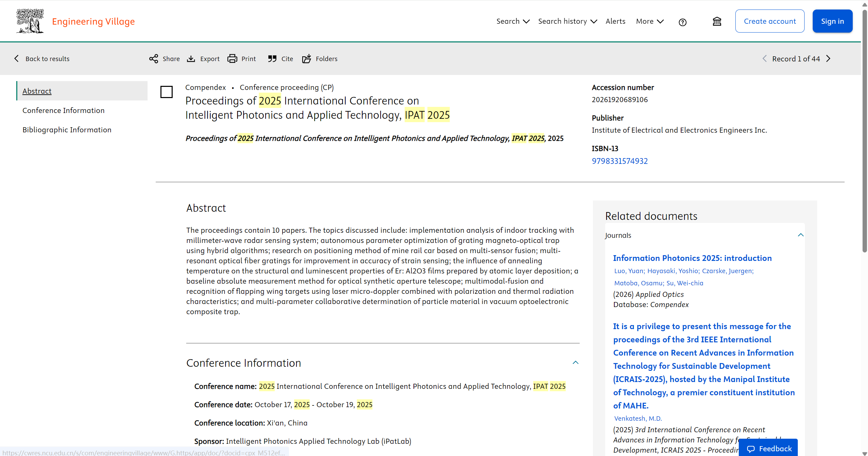Jump to Conference Information in side navigation
The width and height of the screenshot is (868, 456).
(63, 110)
